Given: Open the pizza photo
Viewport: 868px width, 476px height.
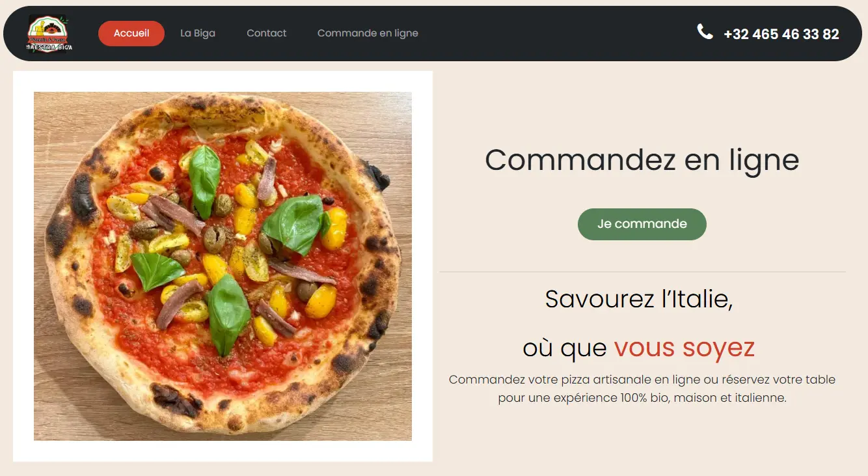Looking at the screenshot, I should (x=223, y=266).
